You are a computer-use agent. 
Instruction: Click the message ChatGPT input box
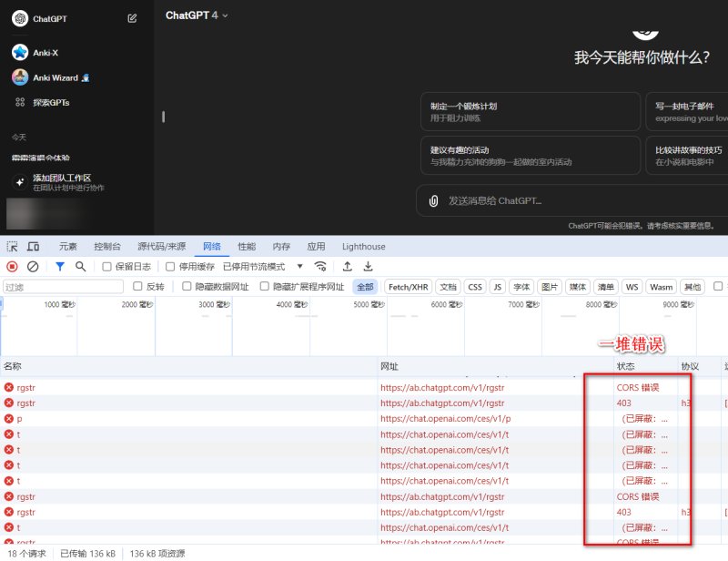click(x=572, y=200)
